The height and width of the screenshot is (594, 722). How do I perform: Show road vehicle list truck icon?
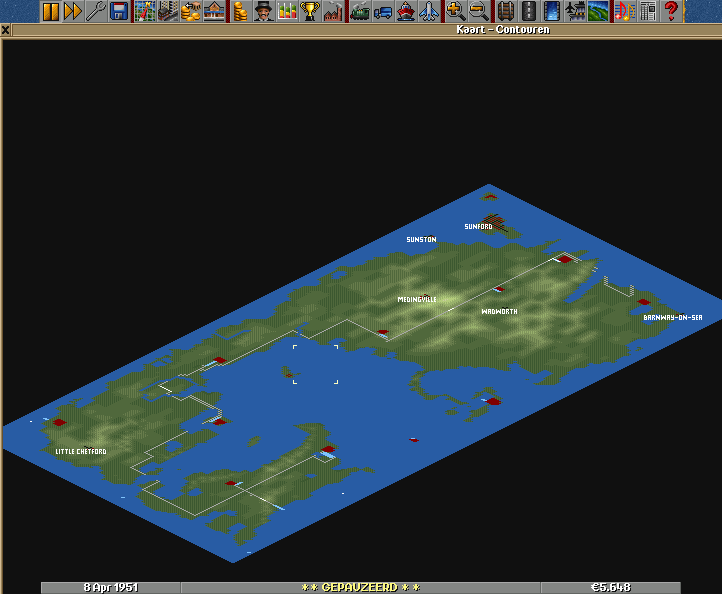click(383, 11)
